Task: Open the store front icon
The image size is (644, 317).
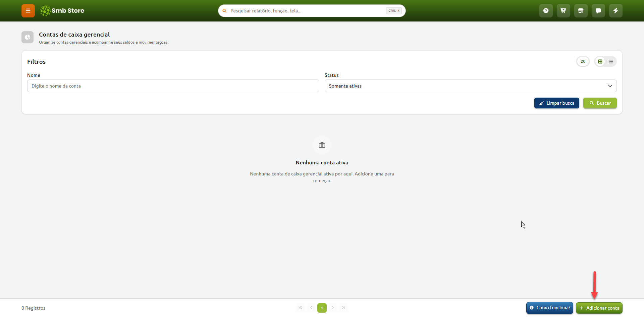Action: (x=581, y=11)
